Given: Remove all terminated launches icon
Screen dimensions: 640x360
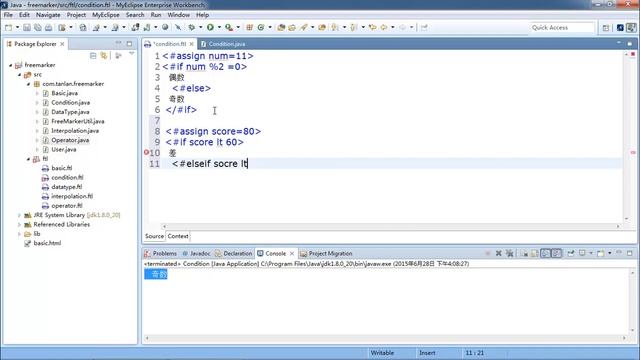Looking at the screenshot, I should click(510, 253).
